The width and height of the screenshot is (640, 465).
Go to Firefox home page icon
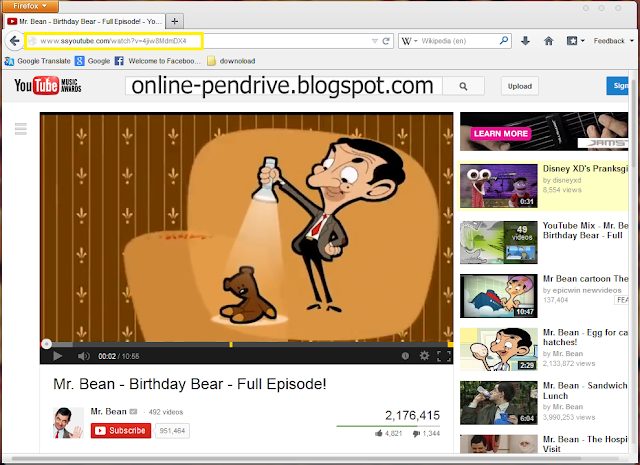(x=549, y=41)
